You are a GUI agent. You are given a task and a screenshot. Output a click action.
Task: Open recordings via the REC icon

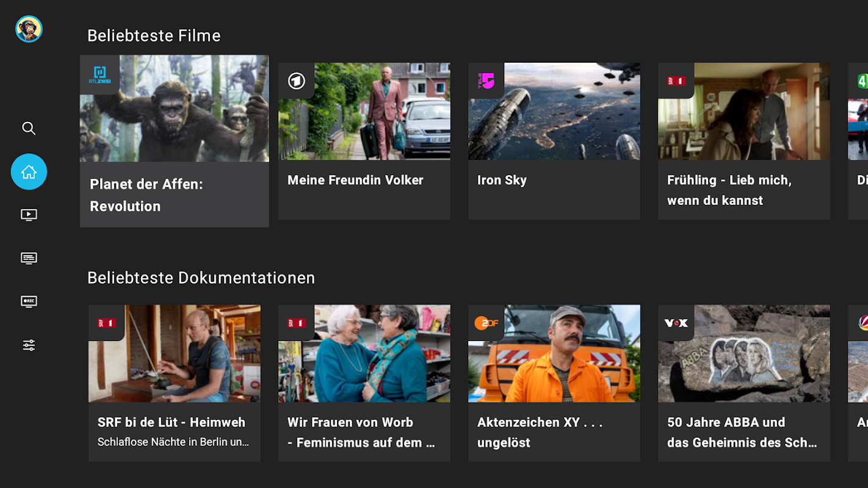click(x=29, y=301)
